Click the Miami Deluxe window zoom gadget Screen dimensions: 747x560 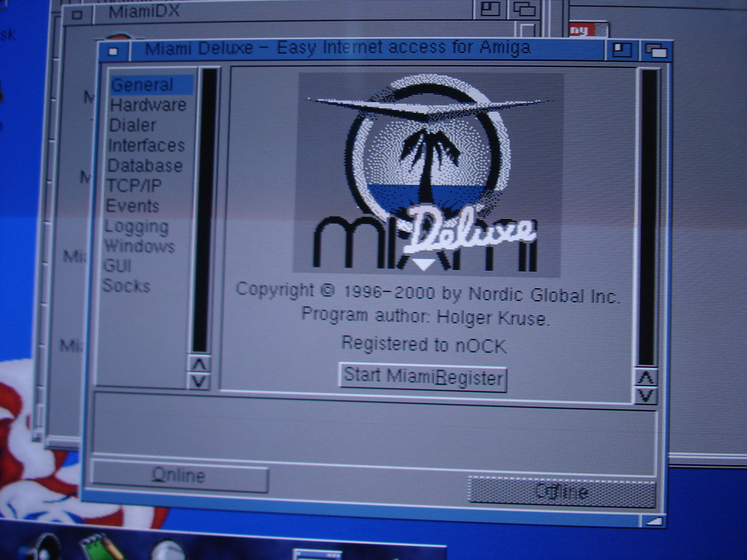pyautogui.click(x=622, y=50)
